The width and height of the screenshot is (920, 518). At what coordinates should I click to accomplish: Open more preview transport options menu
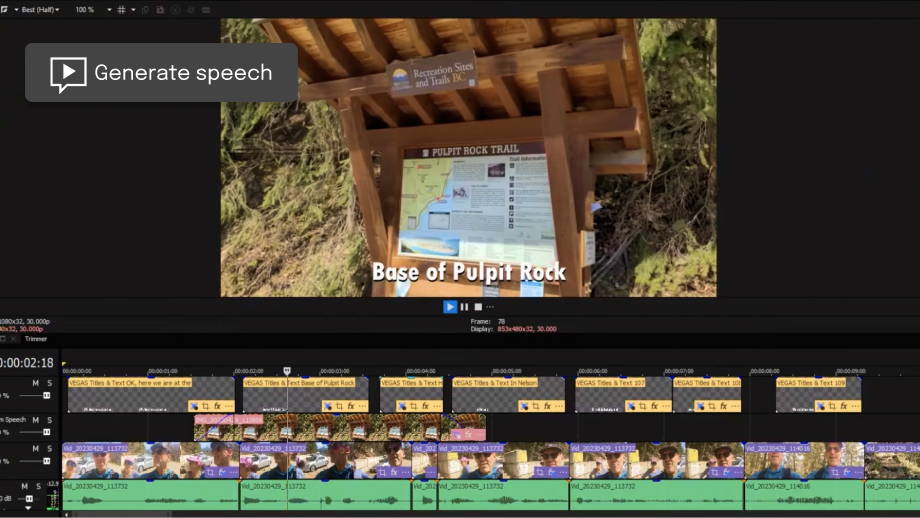(x=490, y=307)
